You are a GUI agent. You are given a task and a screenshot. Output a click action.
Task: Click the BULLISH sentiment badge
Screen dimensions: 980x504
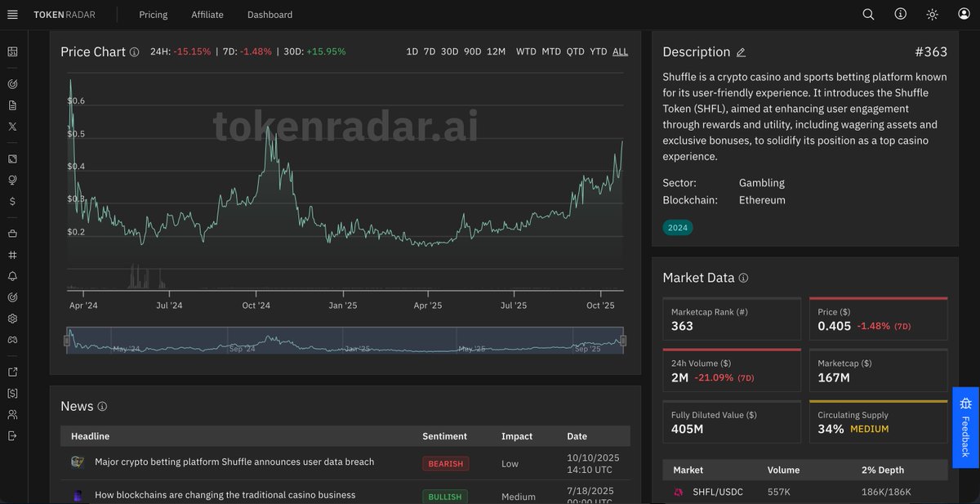[x=446, y=497]
